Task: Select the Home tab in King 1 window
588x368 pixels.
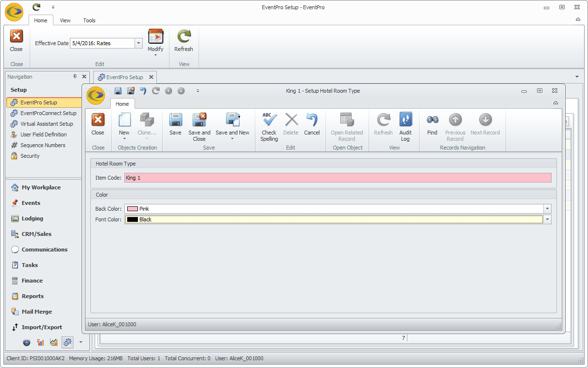Action: tap(122, 104)
